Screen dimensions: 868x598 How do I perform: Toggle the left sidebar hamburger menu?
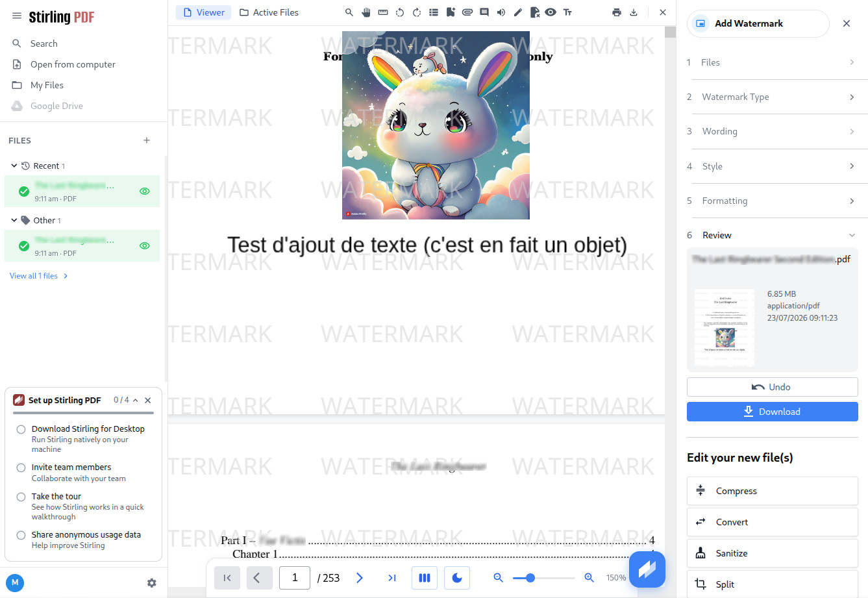[17, 16]
